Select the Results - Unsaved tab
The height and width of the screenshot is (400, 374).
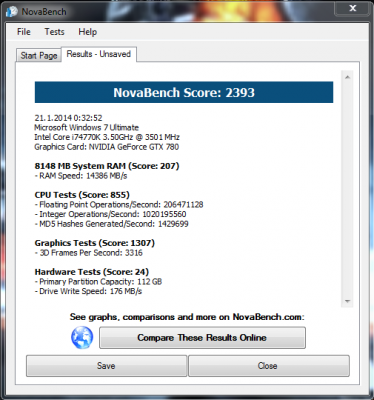(99, 54)
